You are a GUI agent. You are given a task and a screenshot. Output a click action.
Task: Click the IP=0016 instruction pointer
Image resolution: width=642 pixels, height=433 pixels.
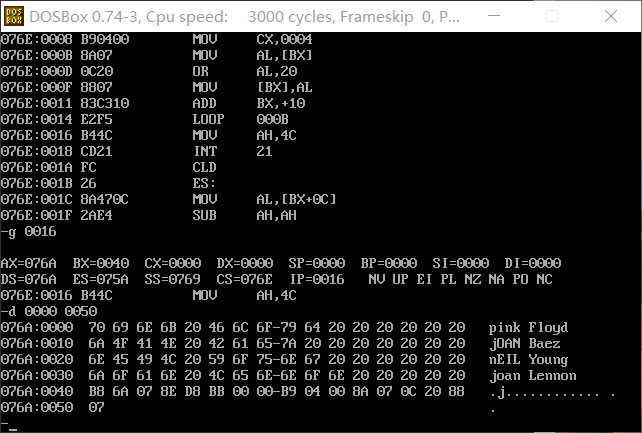point(317,279)
